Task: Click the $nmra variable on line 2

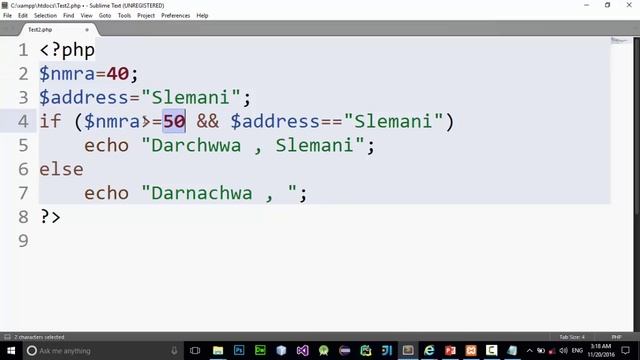Action: [67, 74]
